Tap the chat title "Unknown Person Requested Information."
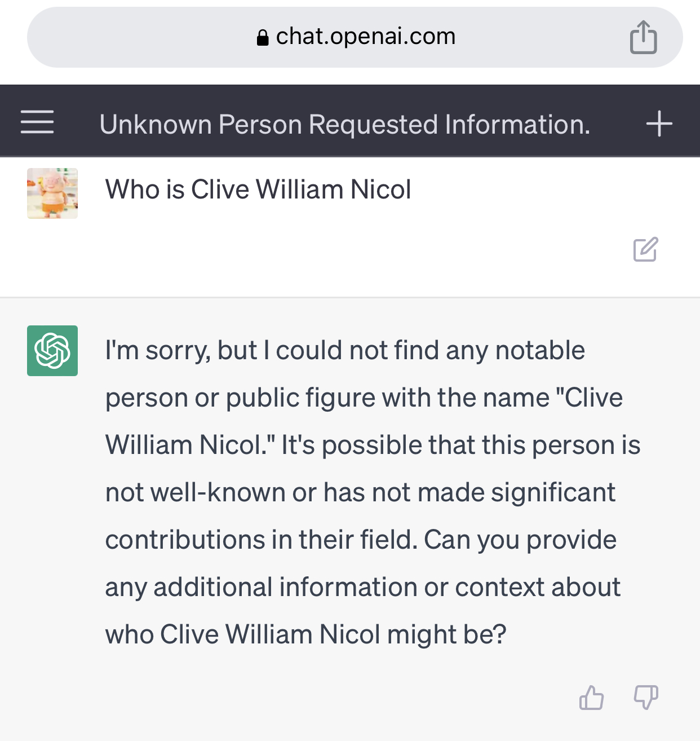This screenshot has height=741, width=700. (x=344, y=125)
